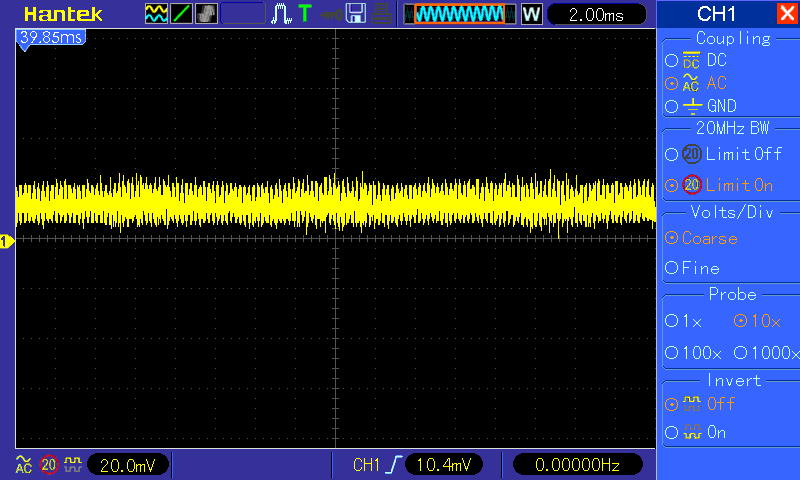Click the gray persistence waveform icon
The width and height of the screenshot is (800, 480).
[x=206, y=14]
